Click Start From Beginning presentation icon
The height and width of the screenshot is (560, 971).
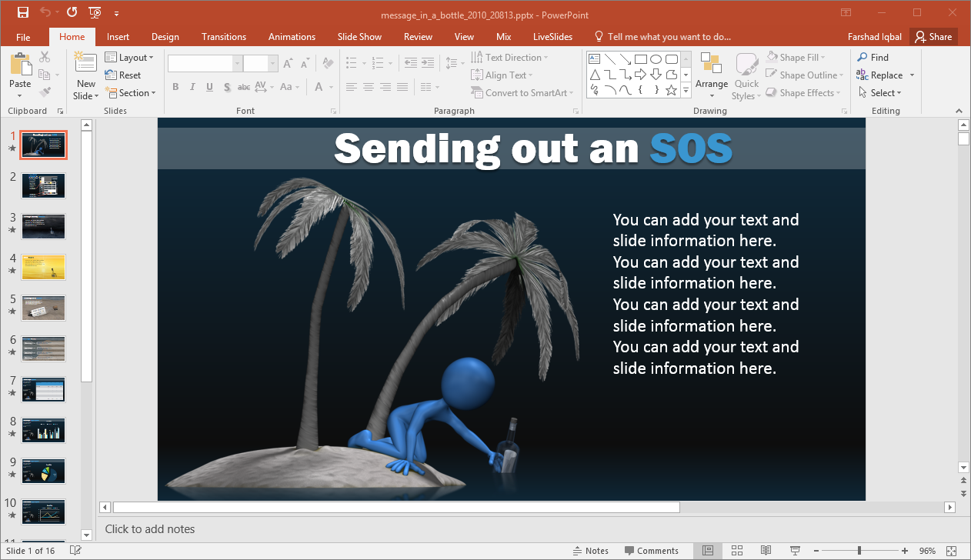(95, 12)
